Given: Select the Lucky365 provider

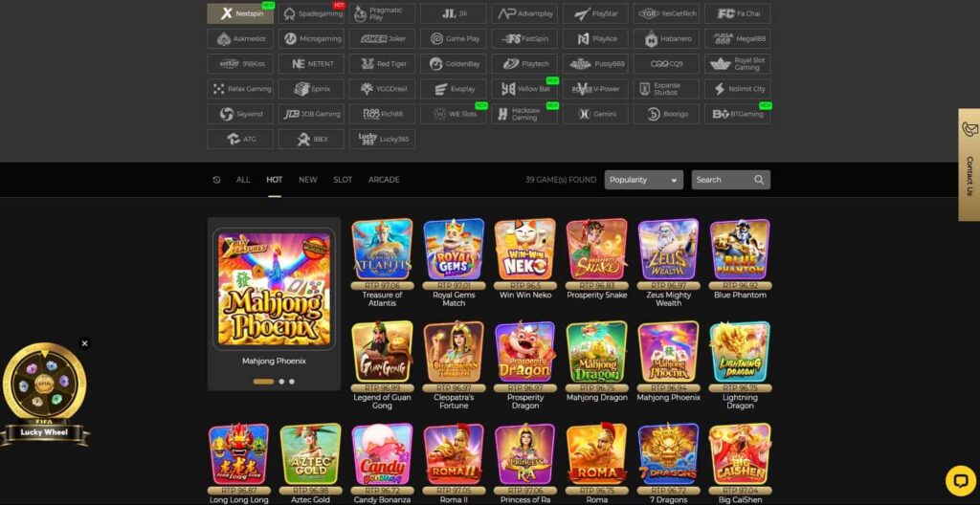Looking at the screenshot, I should point(382,139).
